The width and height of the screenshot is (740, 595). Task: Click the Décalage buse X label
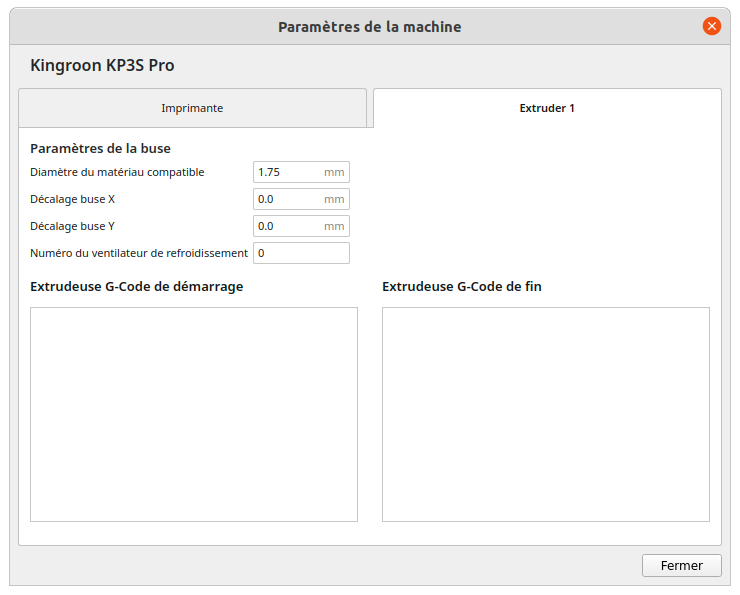[x=73, y=199]
